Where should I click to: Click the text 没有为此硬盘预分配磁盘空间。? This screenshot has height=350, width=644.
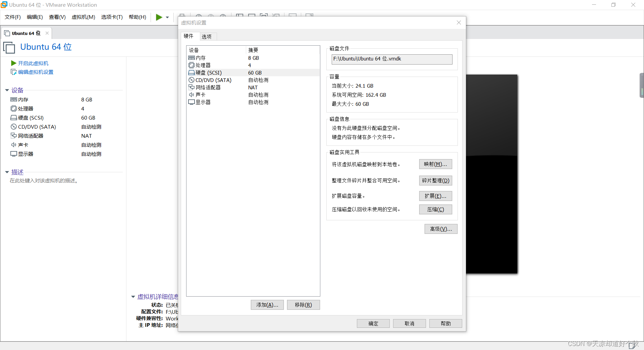point(366,128)
